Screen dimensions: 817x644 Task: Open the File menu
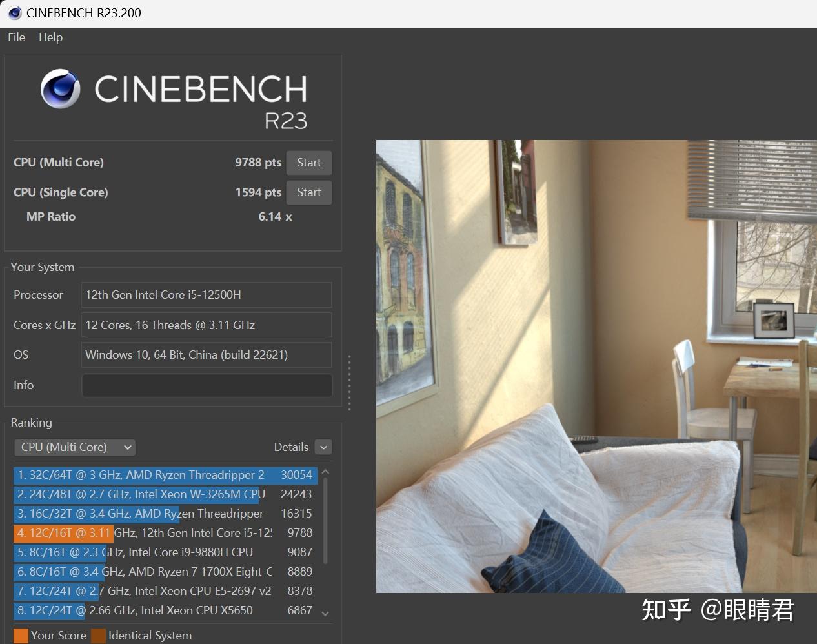tap(16, 37)
